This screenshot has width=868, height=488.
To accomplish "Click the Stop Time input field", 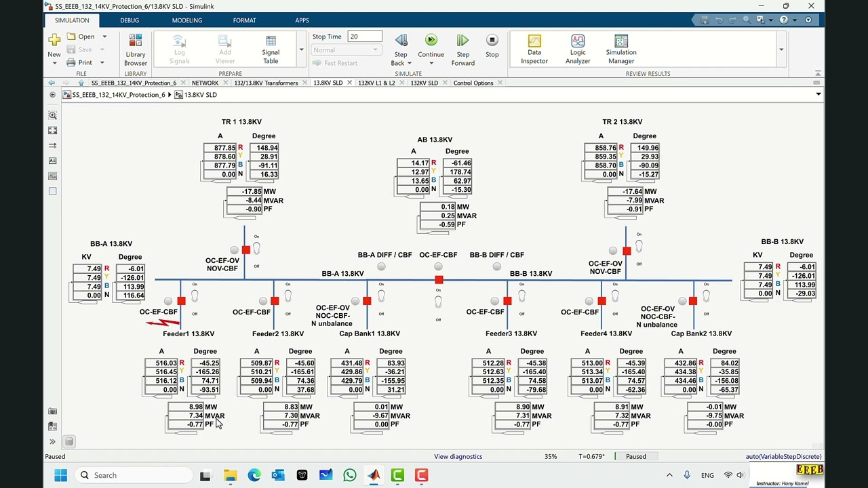I will coord(365,37).
